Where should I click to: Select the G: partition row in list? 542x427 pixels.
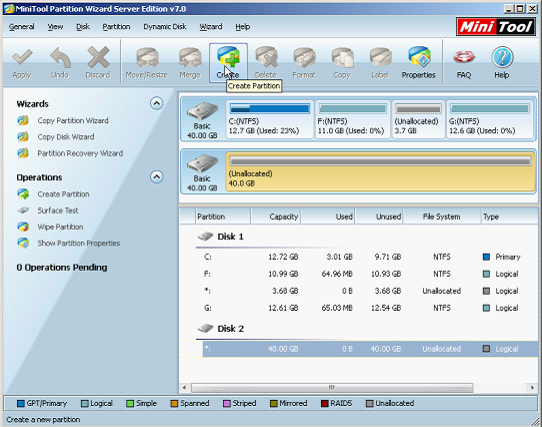point(359,308)
